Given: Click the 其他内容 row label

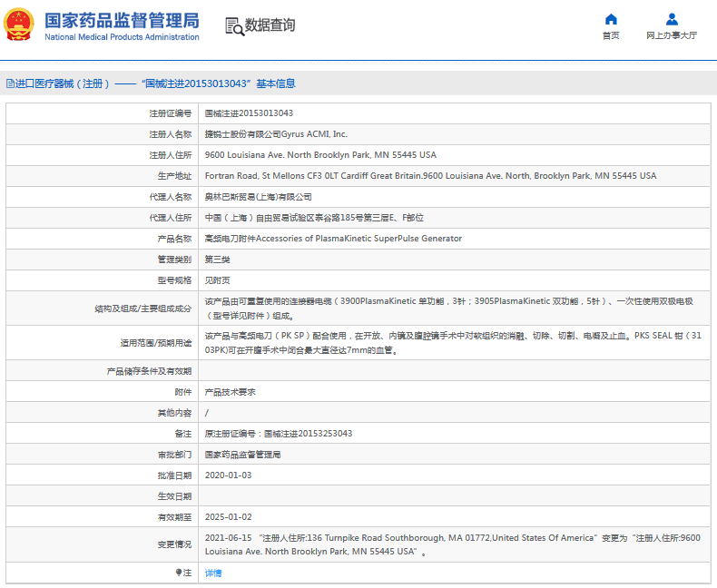Looking at the screenshot, I should (x=174, y=413).
